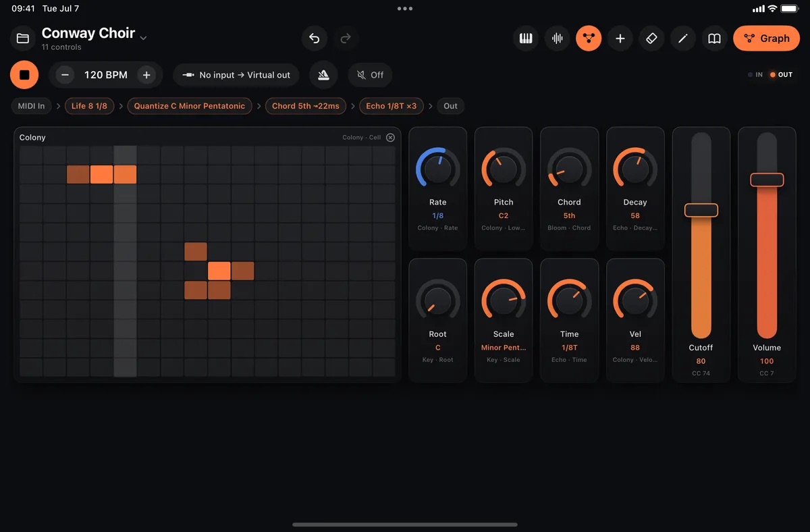
Task: Click the Root knob
Action: click(437, 300)
